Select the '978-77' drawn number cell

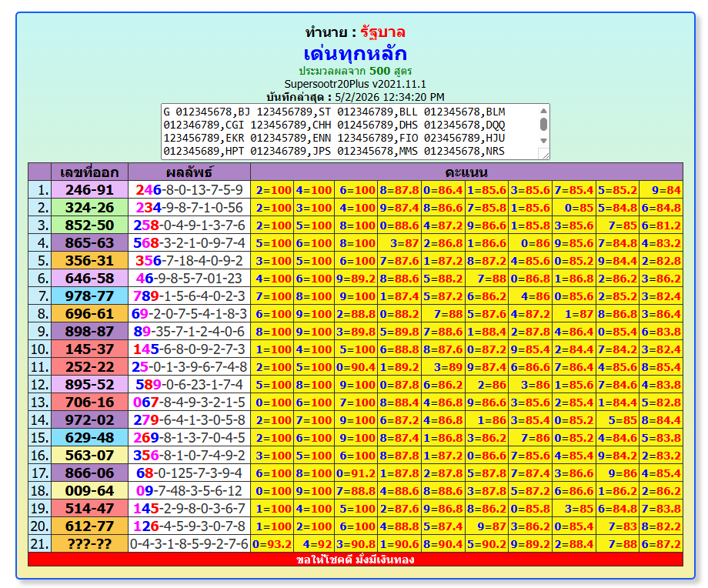coord(89,296)
